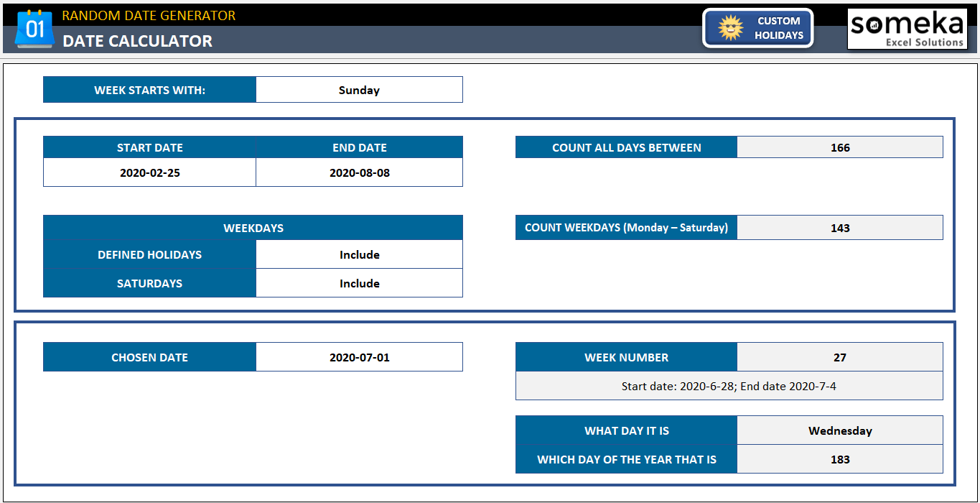The height and width of the screenshot is (503, 980).
Task: Click the Someka Excel Solutions logo
Action: point(906,29)
